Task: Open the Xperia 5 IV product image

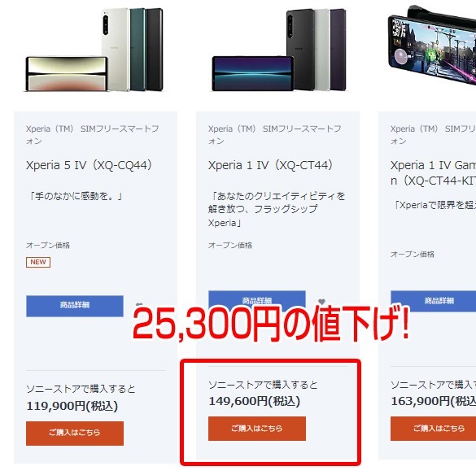Action: pos(94,50)
